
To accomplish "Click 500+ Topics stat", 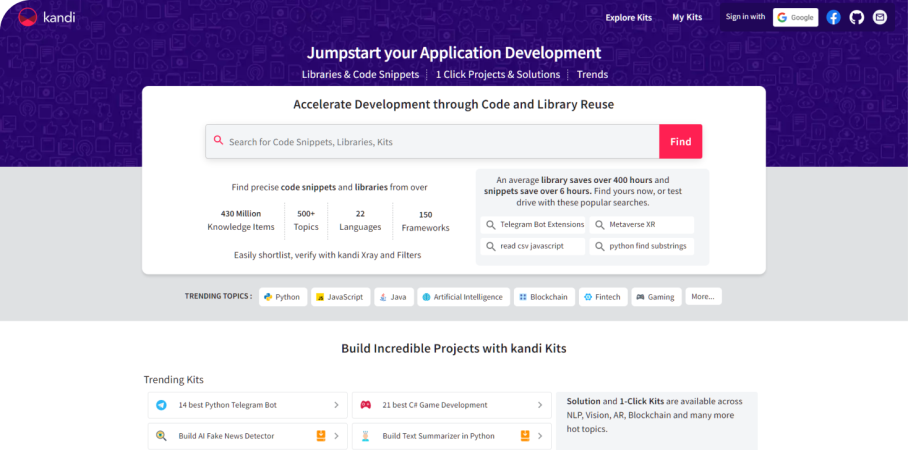I will pos(306,221).
